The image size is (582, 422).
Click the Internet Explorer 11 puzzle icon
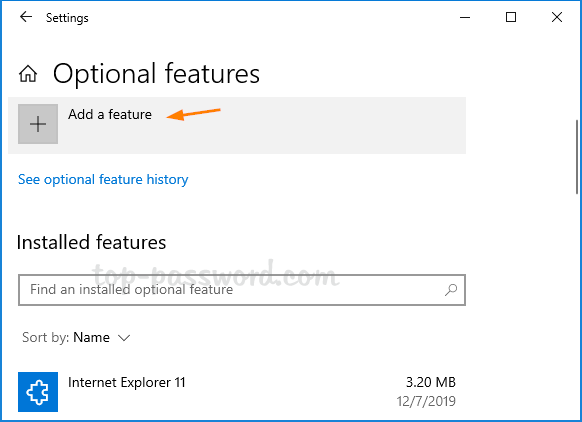[x=38, y=392]
